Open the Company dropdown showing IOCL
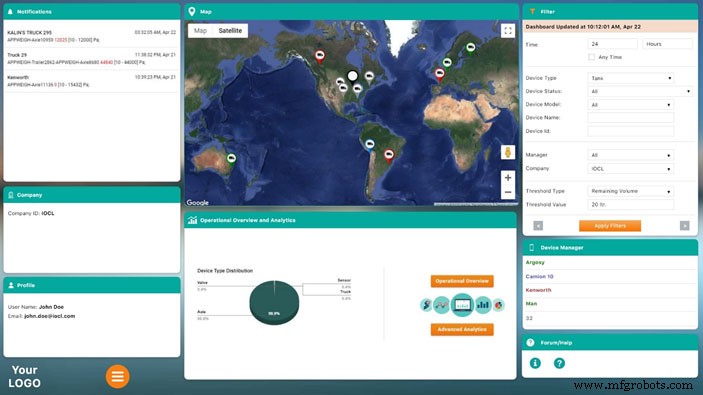Viewport: 703px width, 395px height. point(630,169)
